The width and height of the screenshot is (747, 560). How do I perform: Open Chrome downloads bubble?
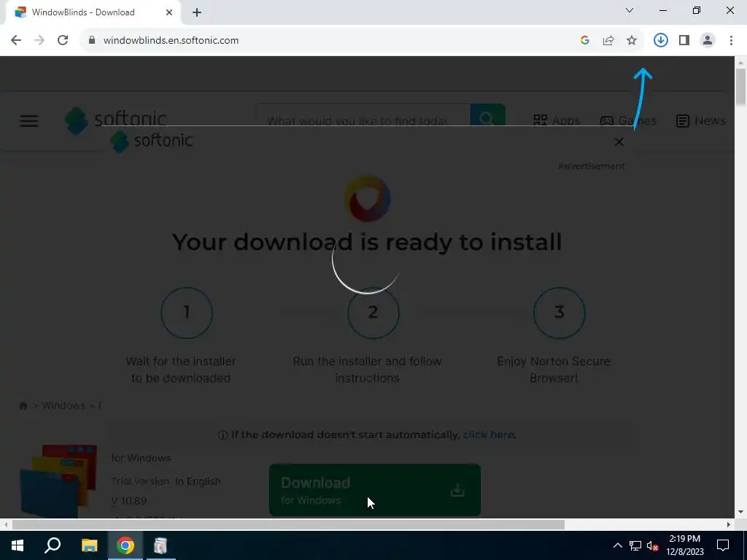click(660, 40)
